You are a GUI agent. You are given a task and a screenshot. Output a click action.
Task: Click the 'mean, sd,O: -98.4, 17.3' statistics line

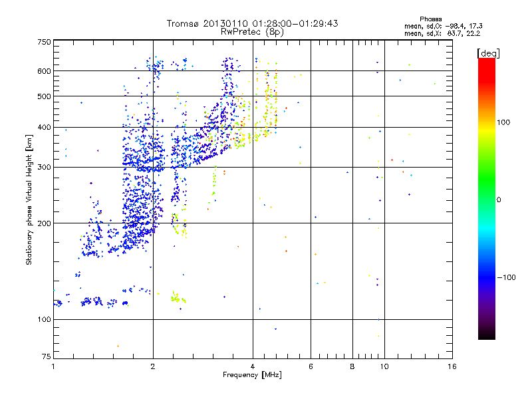click(x=443, y=27)
